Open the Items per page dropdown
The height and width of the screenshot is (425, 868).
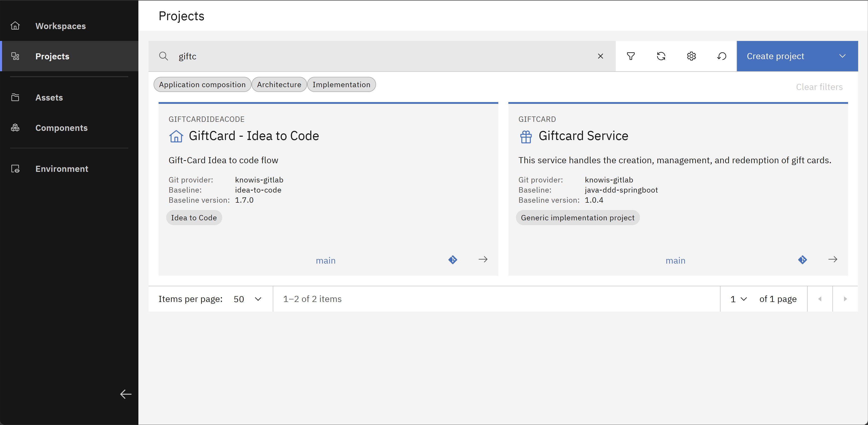[248, 299]
